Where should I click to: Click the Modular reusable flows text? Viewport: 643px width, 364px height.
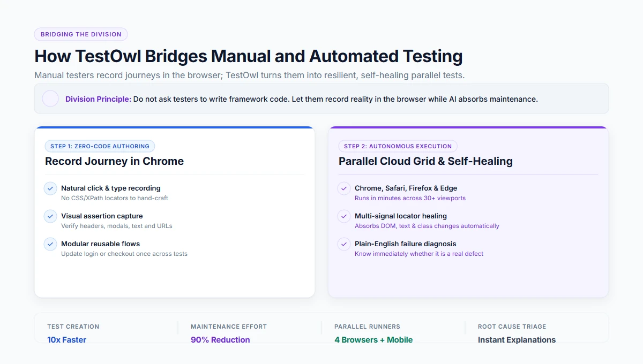pos(101,244)
